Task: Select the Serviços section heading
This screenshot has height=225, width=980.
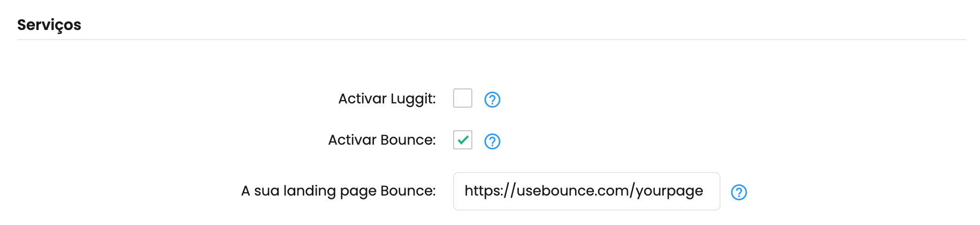Action: click(x=49, y=25)
